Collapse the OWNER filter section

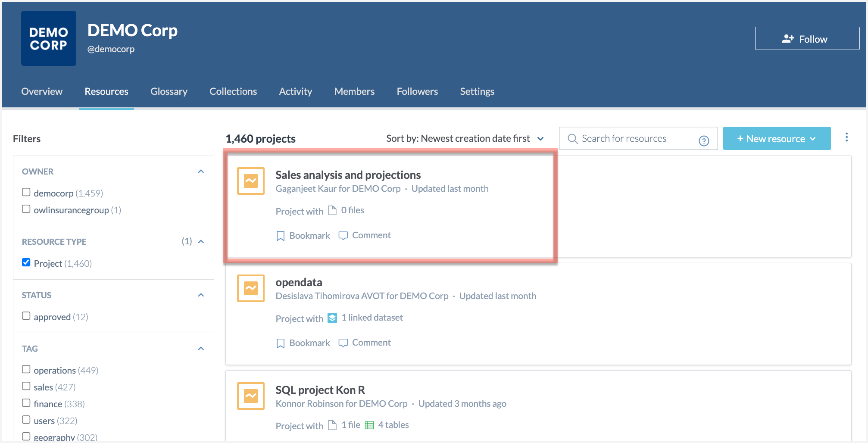tap(201, 172)
